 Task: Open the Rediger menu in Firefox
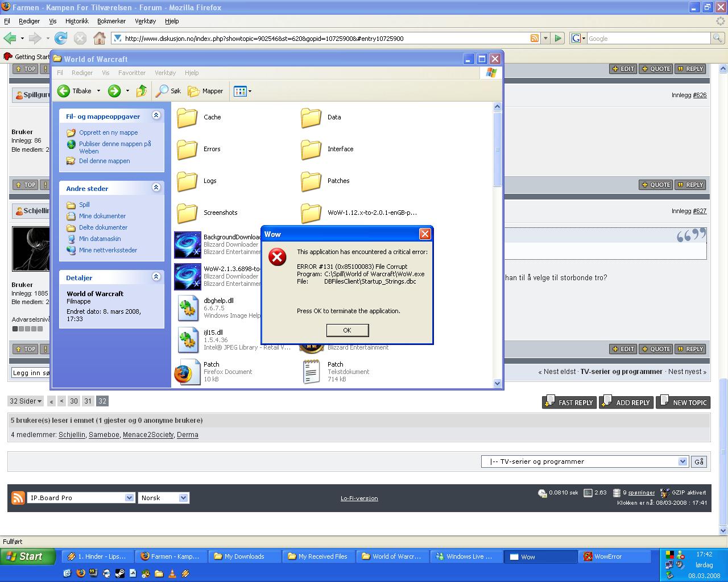[x=29, y=21]
